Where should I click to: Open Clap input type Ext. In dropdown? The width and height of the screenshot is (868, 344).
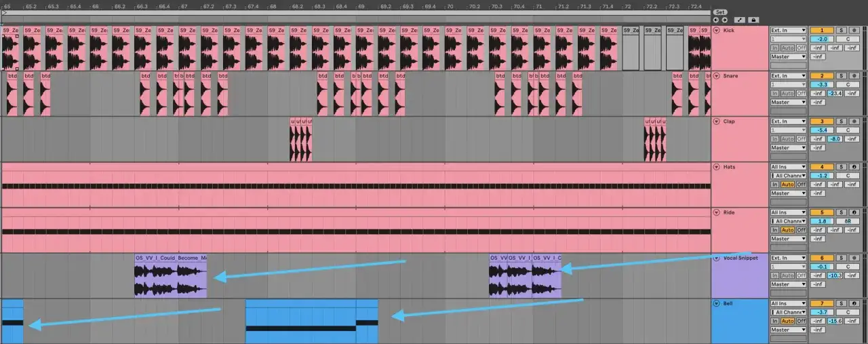coord(789,121)
